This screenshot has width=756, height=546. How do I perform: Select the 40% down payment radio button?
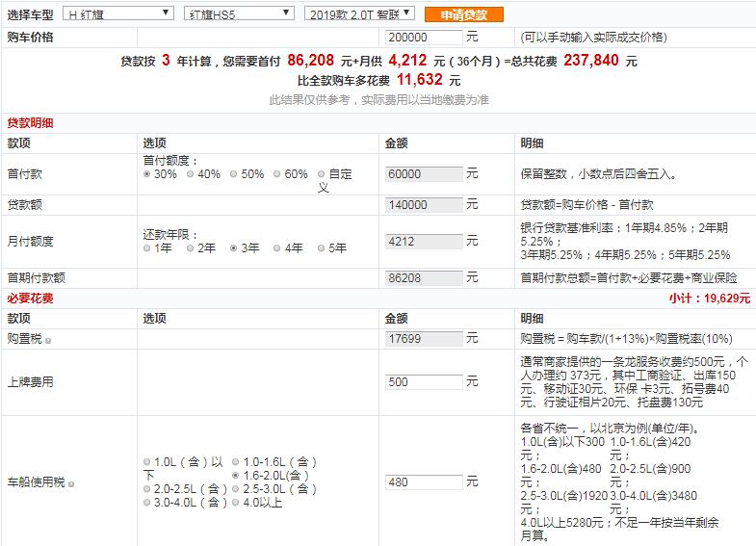pos(191,174)
